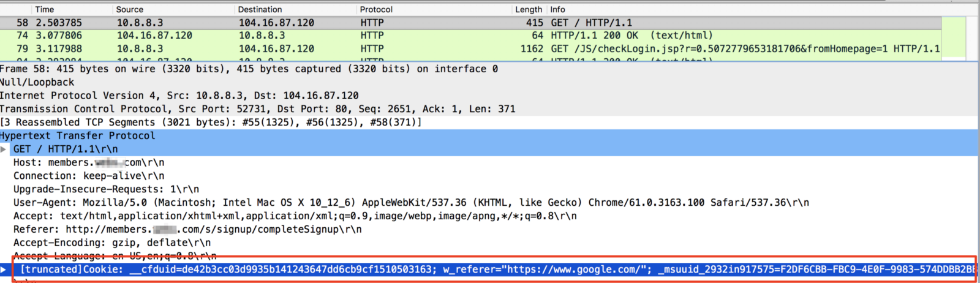980x283 pixels.
Task: Expand the truncated Cookie header row
Action: pos(4,270)
